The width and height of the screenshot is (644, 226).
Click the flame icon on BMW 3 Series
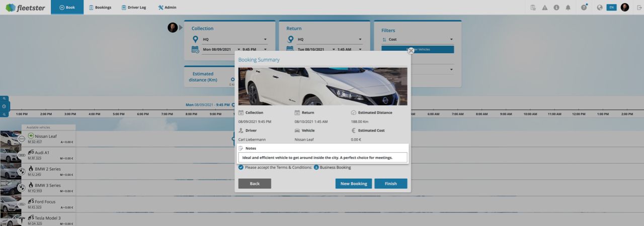31,185
